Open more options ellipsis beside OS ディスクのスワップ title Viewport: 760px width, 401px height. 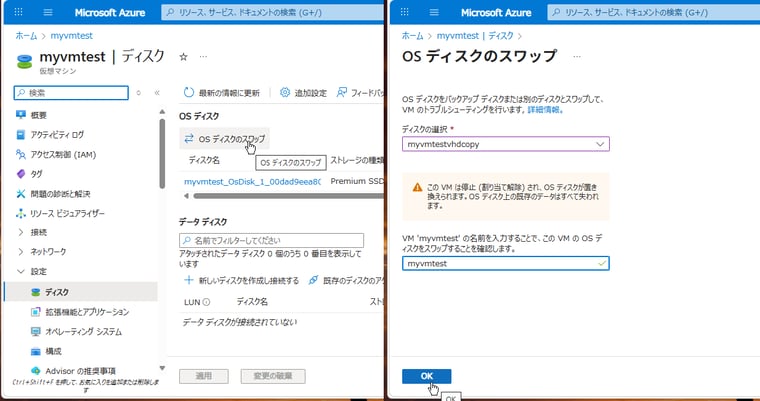(576, 56)
